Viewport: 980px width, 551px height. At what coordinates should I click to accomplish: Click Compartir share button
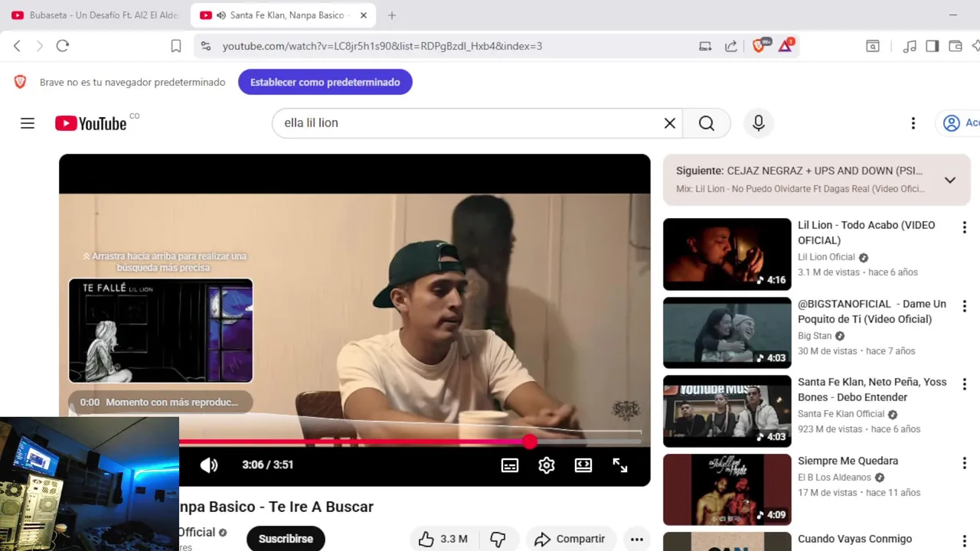(570, 540)
